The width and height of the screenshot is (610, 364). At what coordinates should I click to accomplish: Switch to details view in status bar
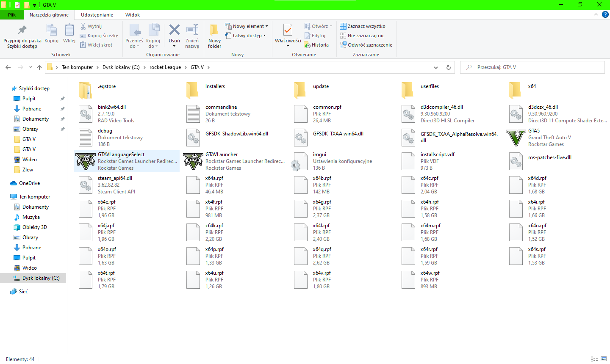coord(594,359)
